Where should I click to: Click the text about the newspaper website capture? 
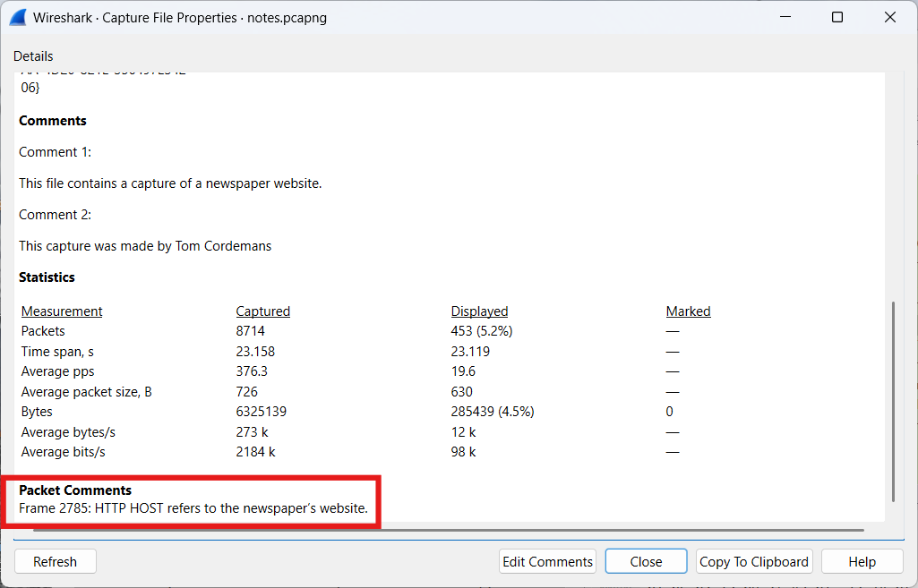tap(170, 183)
